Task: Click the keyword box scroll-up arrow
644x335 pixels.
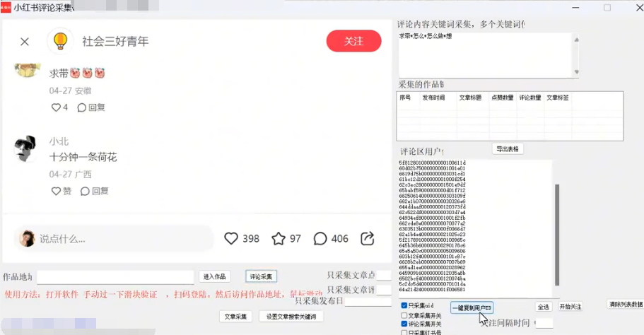Action: [576, 40]
